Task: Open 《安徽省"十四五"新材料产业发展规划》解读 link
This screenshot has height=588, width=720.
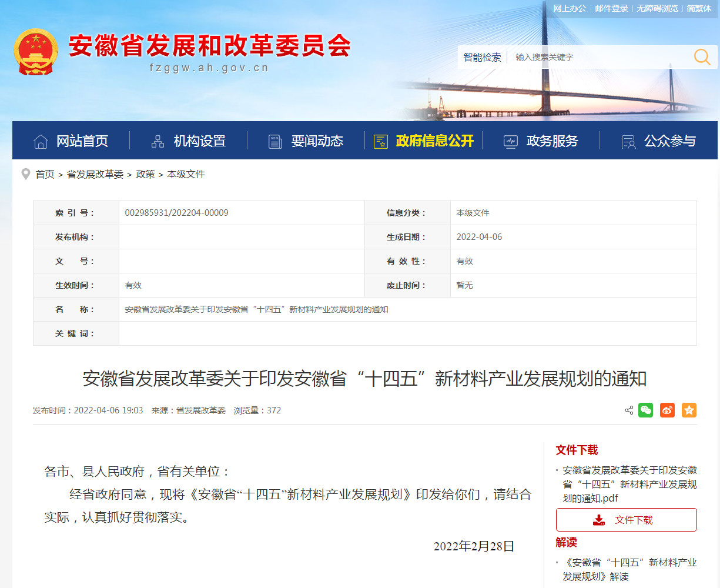Action: pyautogui.click(x=629, y=569)
